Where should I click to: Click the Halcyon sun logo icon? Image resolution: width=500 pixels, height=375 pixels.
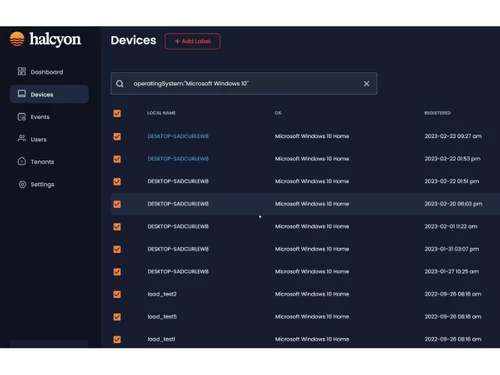pos(17,39)
